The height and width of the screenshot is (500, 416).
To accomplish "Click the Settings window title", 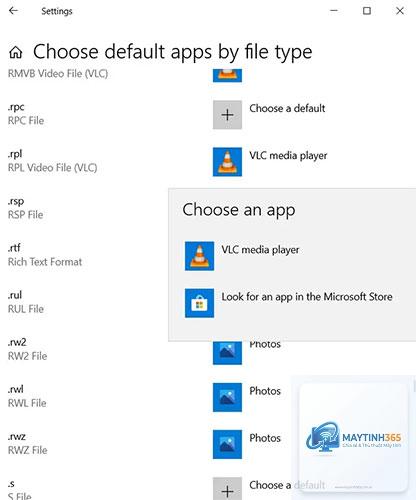I will click(57, 11).
